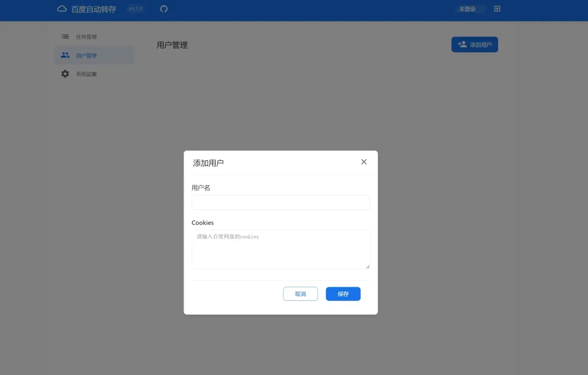
Task: Click the cloud logo icon in header
Action: tap(62, 9)
